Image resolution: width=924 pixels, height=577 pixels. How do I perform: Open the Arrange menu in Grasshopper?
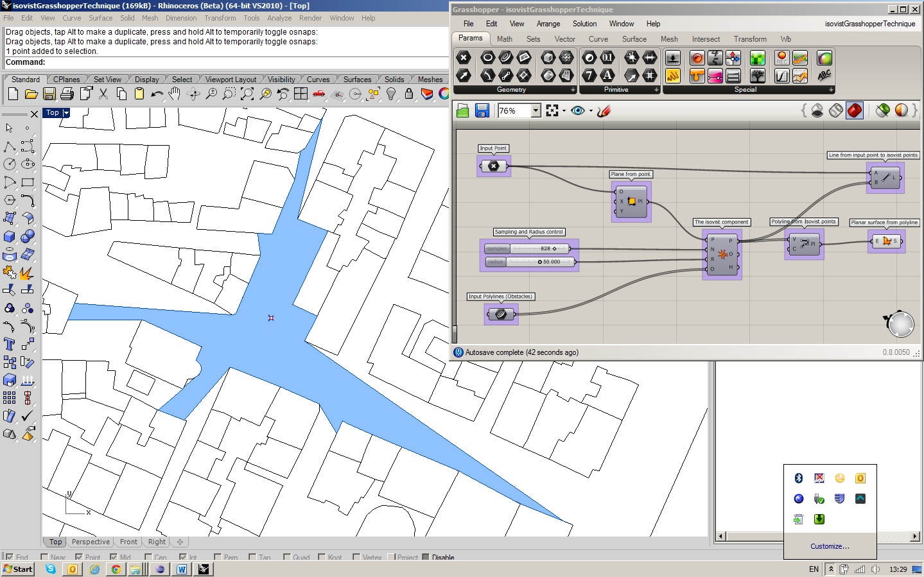pyautogui.click(x=548, y=24)
